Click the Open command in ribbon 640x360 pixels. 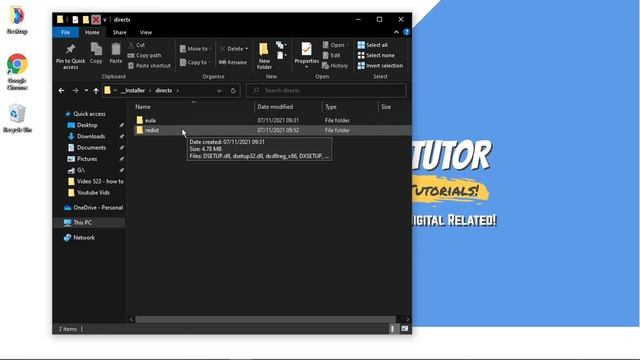pyautogui.click(x=335, y=45)
